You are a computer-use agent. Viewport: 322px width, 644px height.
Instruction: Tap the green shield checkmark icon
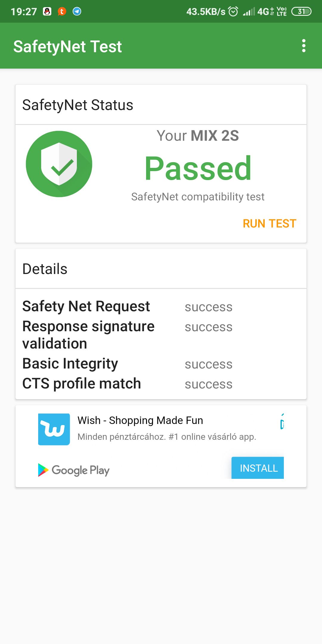tap(59, 164)
